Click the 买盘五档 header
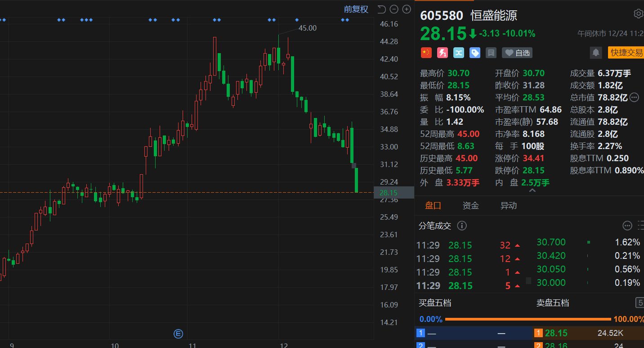This screenshot has height=348, width=644. tap(435, 303)
